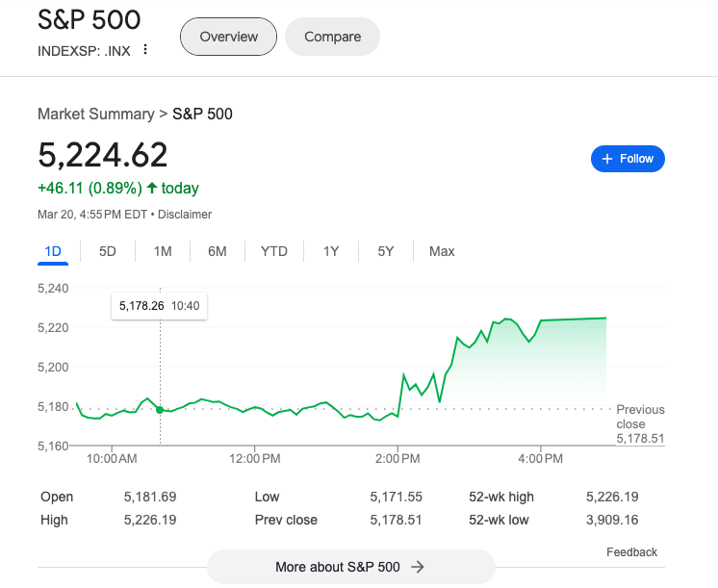Switch to the 5Y range
Screen dimensions: 718x588
tap(386, 251)
